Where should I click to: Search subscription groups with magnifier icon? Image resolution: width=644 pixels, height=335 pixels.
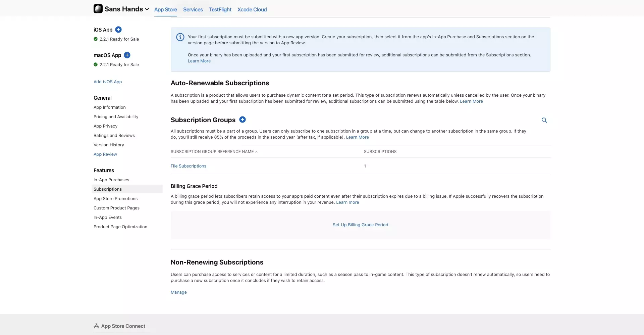pos(544,120)
